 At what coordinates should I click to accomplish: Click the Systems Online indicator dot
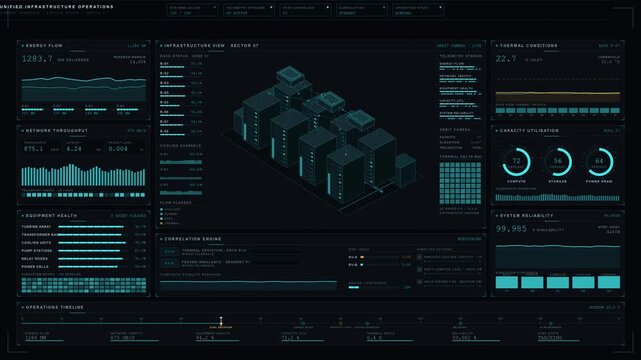[215, 7]
